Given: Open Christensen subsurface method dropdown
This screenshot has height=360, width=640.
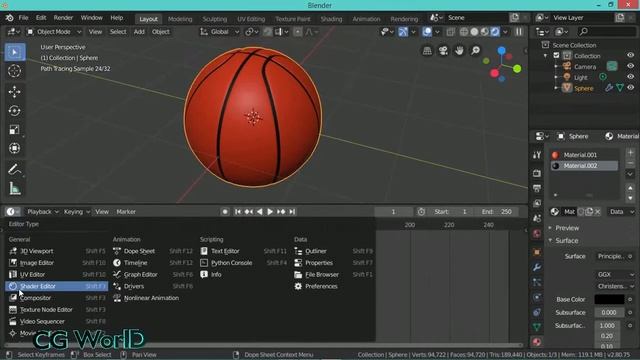Looking at the screenshot, I should point(615,287).
